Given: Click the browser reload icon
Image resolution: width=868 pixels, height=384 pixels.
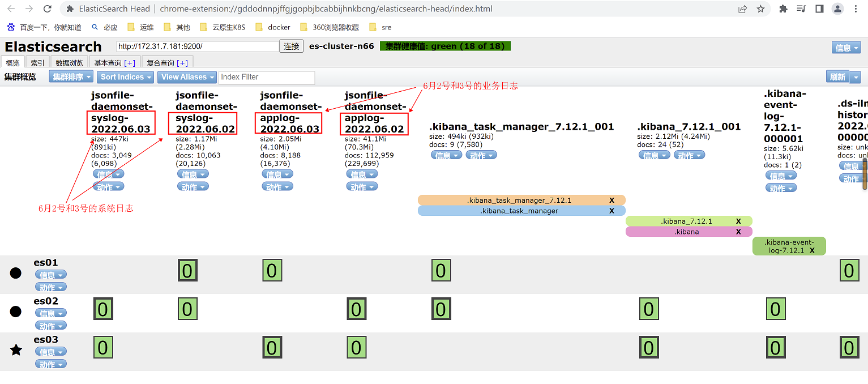Looking at the screenshot, I should [48, 9].
